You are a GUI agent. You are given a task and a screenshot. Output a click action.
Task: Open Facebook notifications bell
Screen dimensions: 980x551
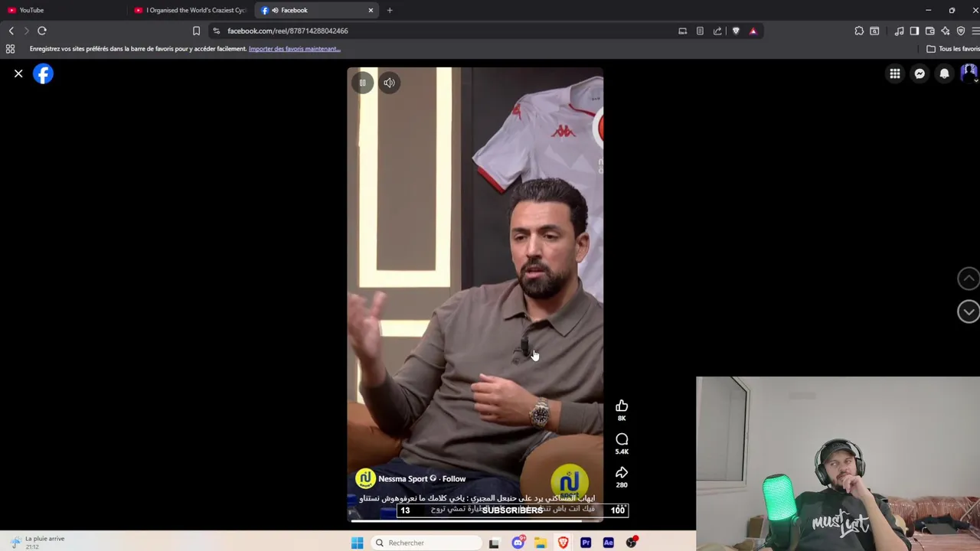coord(944,74)
